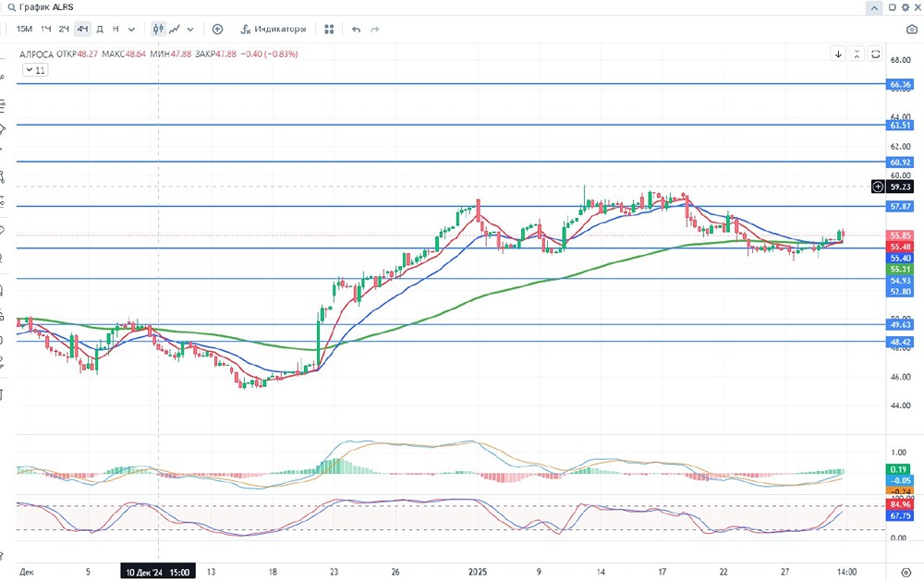Take a chart snapshot with camera icon
This screenshot has width=924, height=580.
click(912, 29)
